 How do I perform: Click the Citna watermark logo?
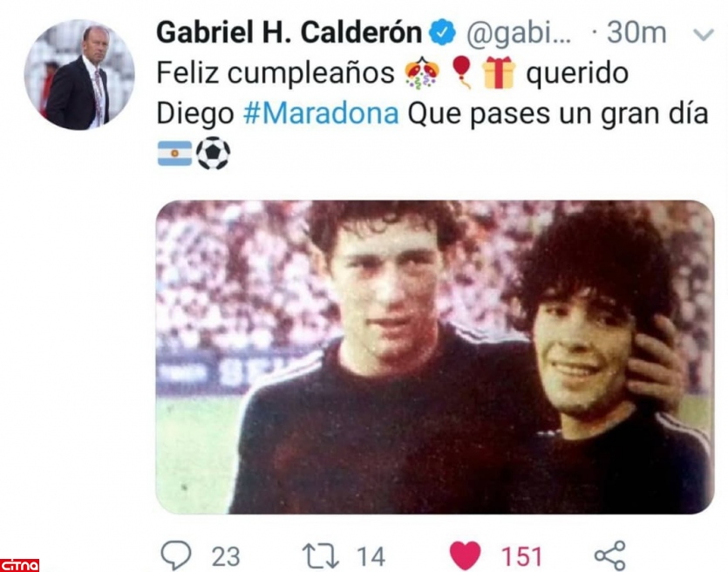click(19, 565)
